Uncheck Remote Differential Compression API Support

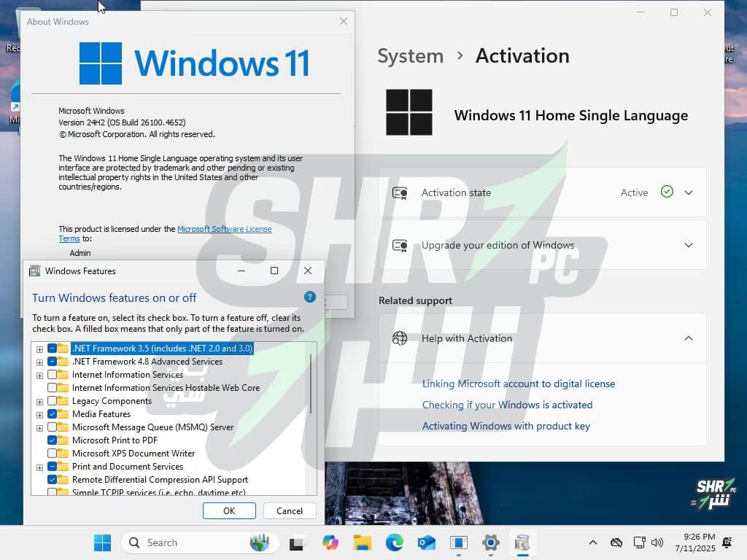click(52, 480)
